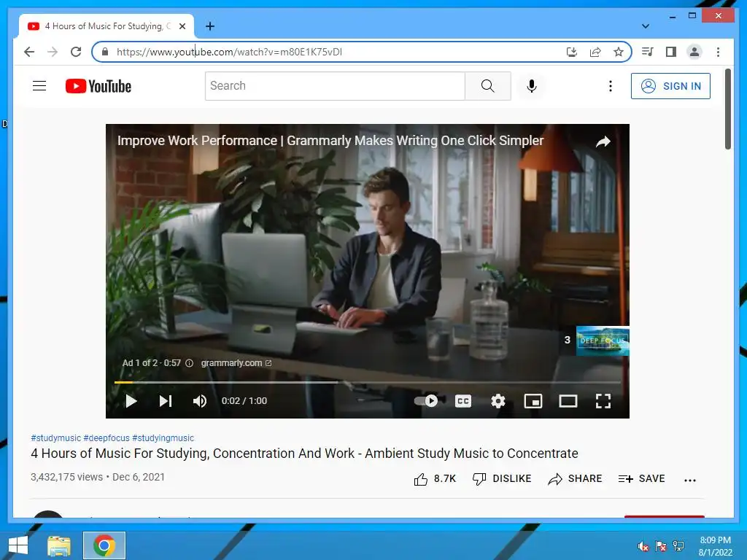Click Chrome taskbar icon
Image resolution: width=747 pixels, height=560 pixels.
tap(104, 545)
